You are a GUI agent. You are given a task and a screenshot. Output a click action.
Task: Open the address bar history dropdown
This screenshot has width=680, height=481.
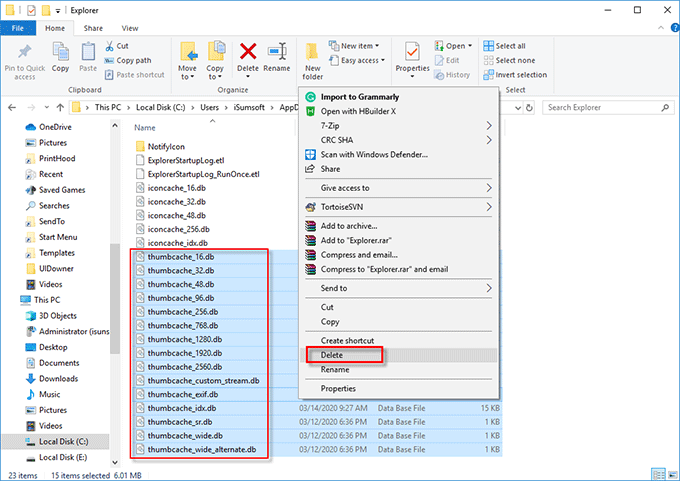click(518, 108)
